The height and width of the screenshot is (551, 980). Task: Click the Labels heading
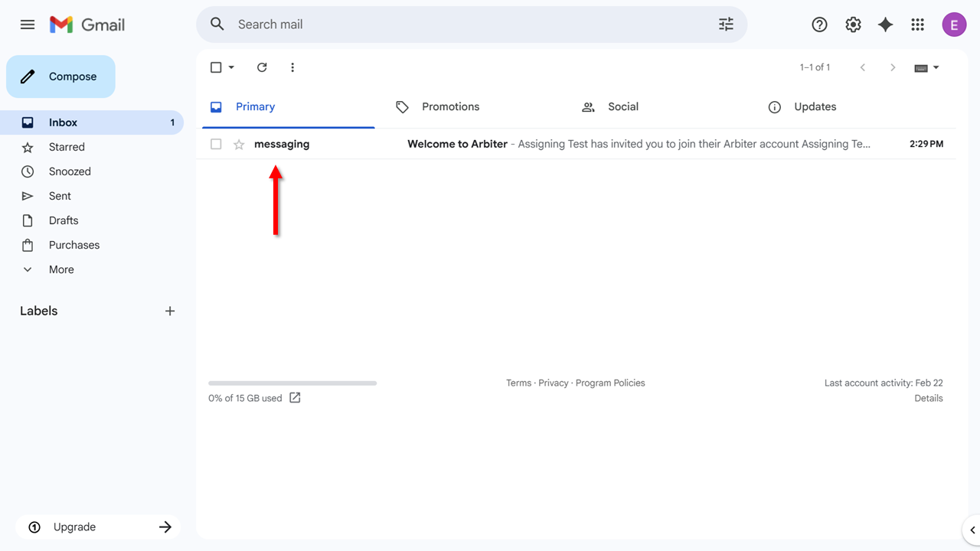click(39, 311)
